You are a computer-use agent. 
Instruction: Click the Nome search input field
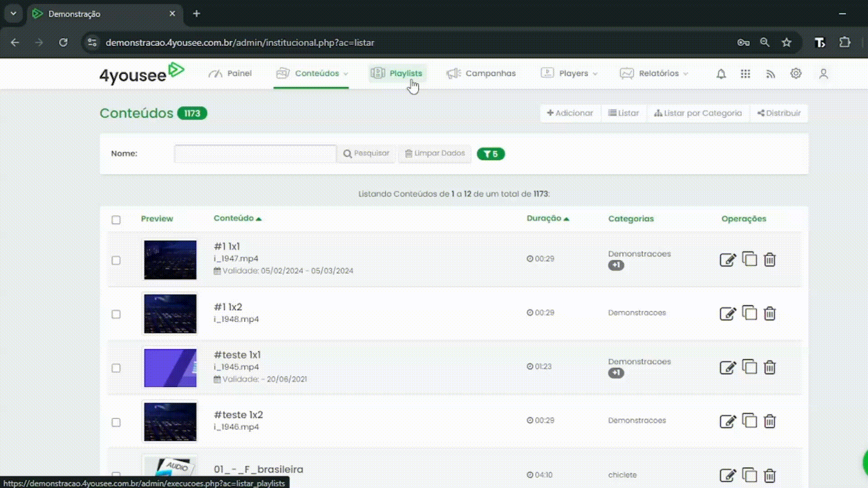255,154
